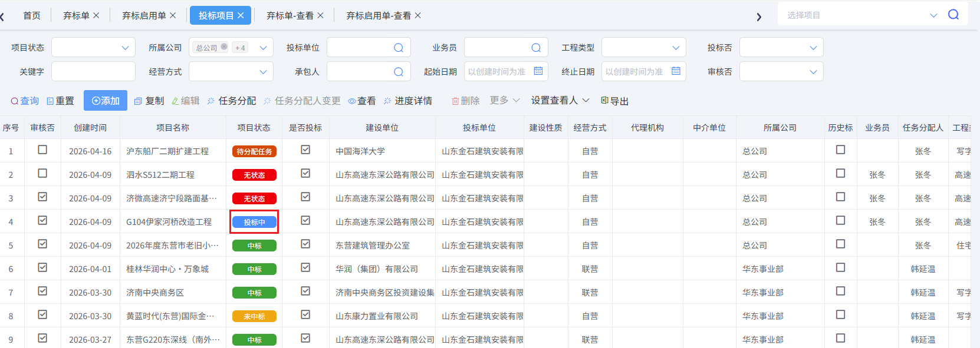Image resolution: width=980 pixels, height=348 pixels.
Task: Click 山东康力置业有限公司 cell
Action: pyautogui.click(x=377, y=316)
